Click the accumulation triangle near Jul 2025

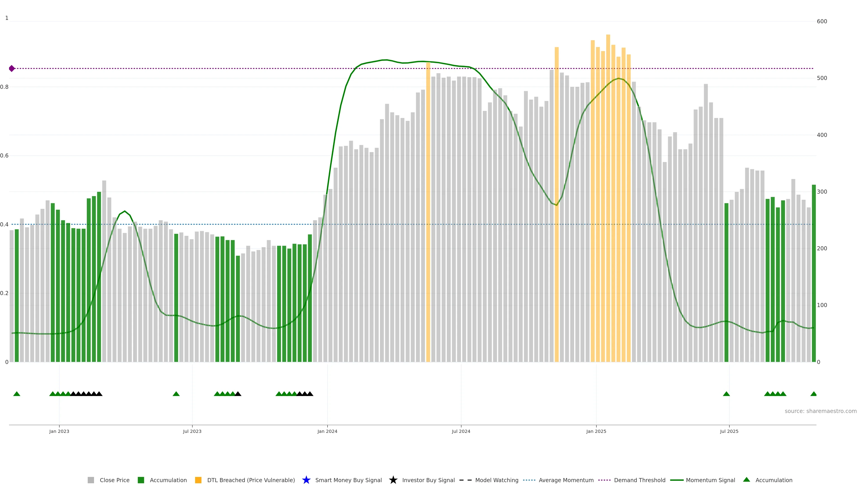click(726, 394)
